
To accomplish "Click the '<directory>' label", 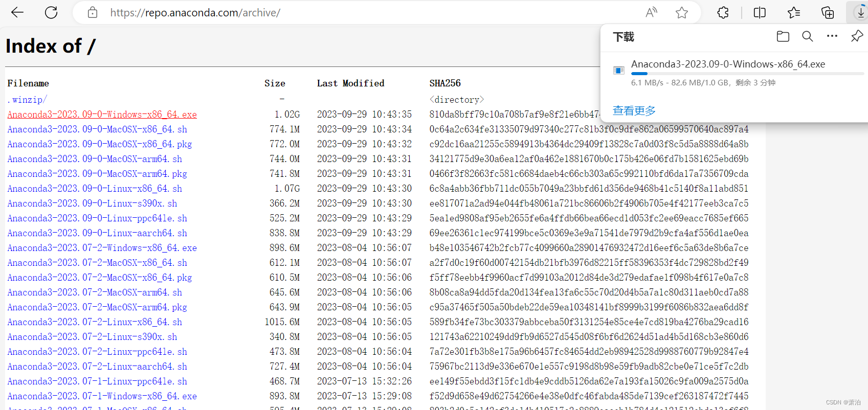I will coord(456,100).
